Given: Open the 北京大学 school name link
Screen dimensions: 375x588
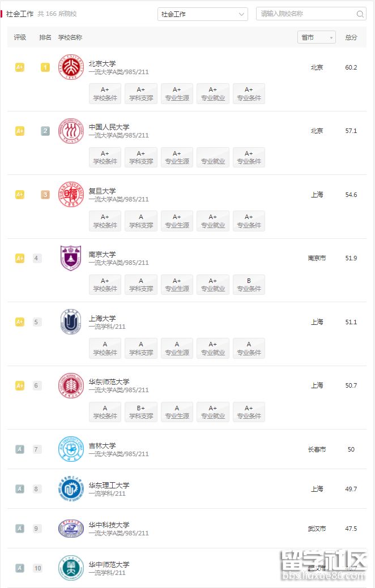Looking at the screenshot, I should (102, 64).
